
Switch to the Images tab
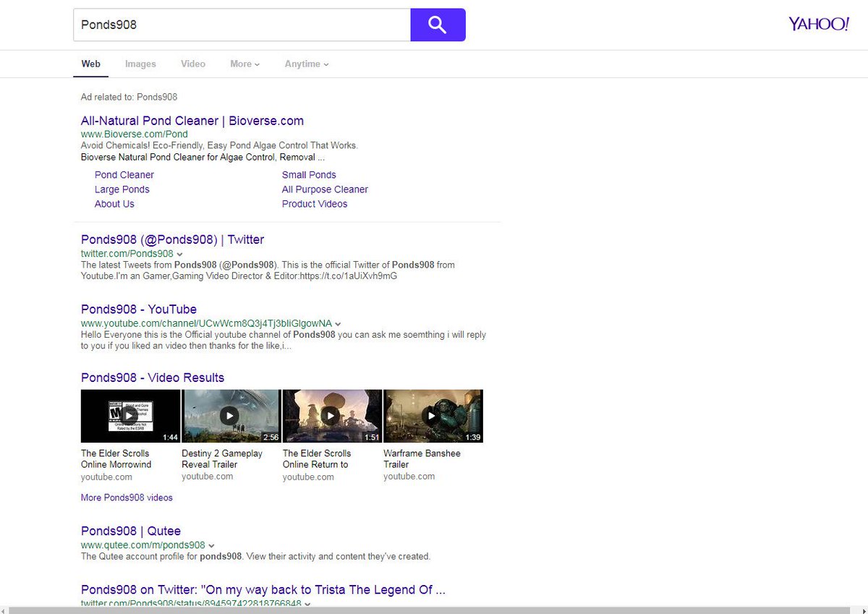pos(140,64)
